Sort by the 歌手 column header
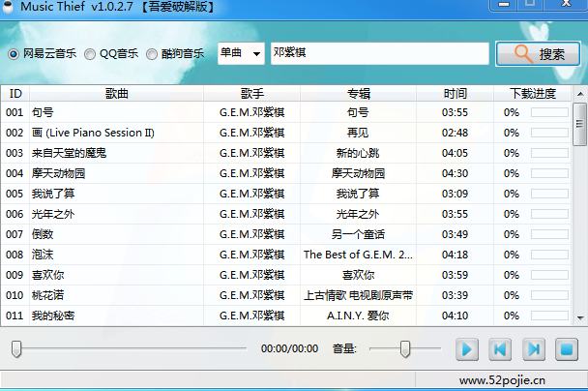This screenshot has width=588, height=391. pos(252,94)
